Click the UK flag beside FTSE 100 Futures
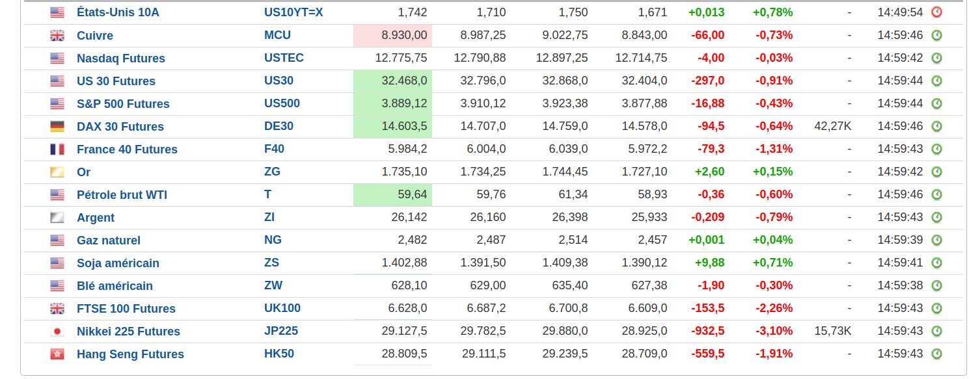Viewport: 980px width, 379px height. (57, 308)
